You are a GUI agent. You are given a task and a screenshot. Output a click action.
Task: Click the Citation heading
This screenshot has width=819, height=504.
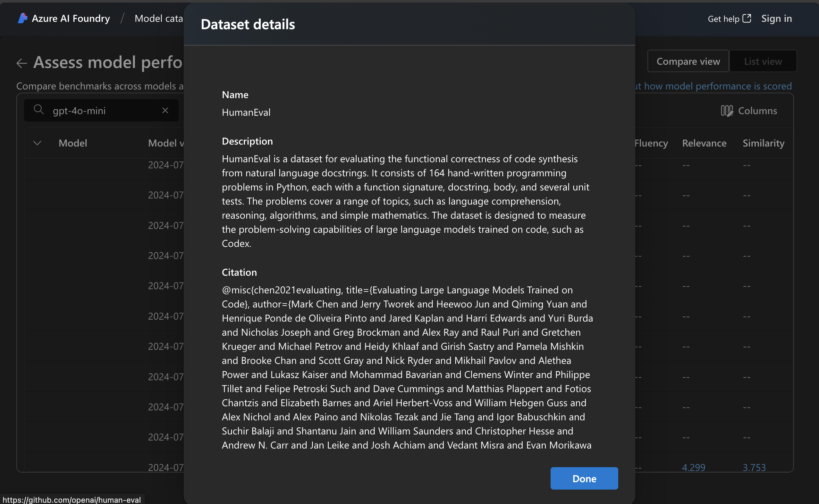(239, 272)
